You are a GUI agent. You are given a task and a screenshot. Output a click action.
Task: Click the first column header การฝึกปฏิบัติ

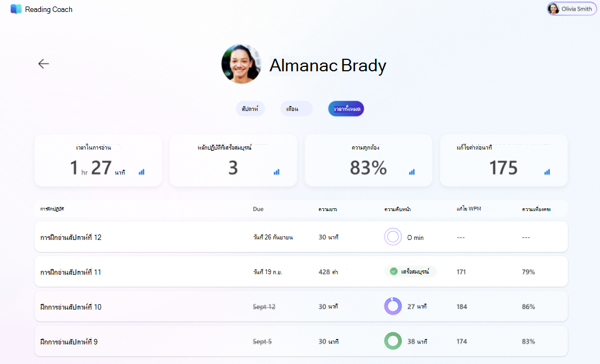tap(52, 209)
